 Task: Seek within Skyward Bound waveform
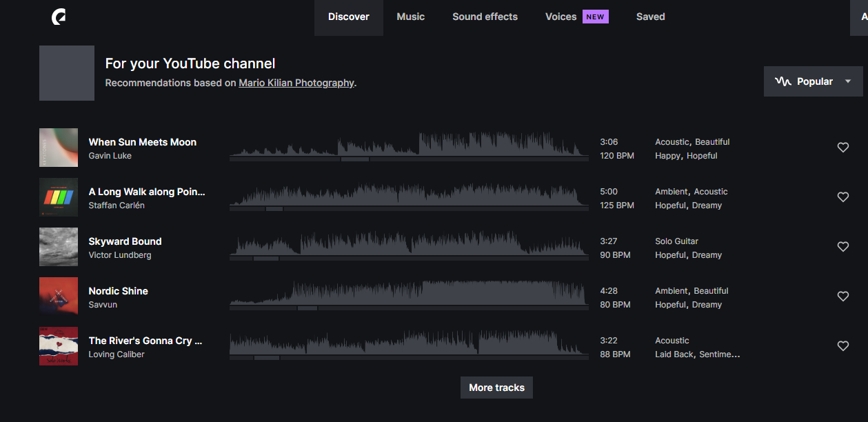click(409, 245)
